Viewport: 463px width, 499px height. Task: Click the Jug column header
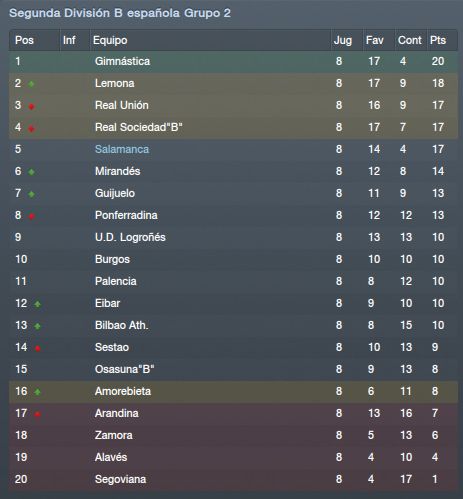343,40
